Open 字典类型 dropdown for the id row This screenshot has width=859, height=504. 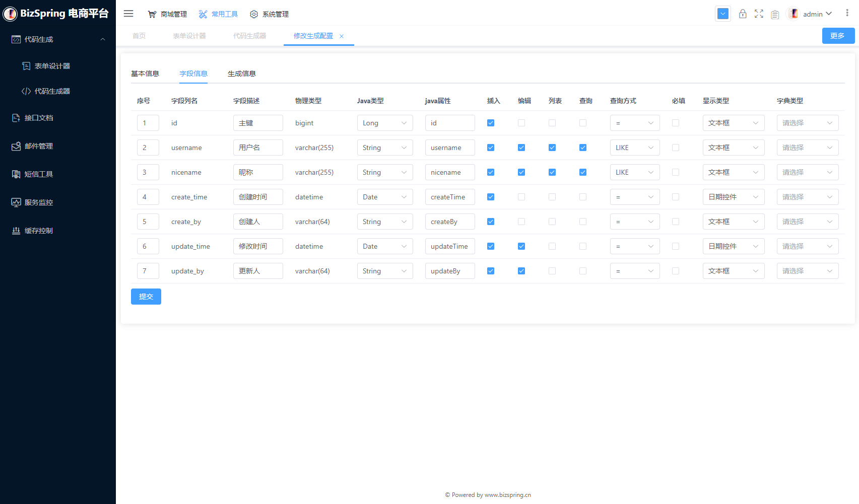(x=808, y=123)
